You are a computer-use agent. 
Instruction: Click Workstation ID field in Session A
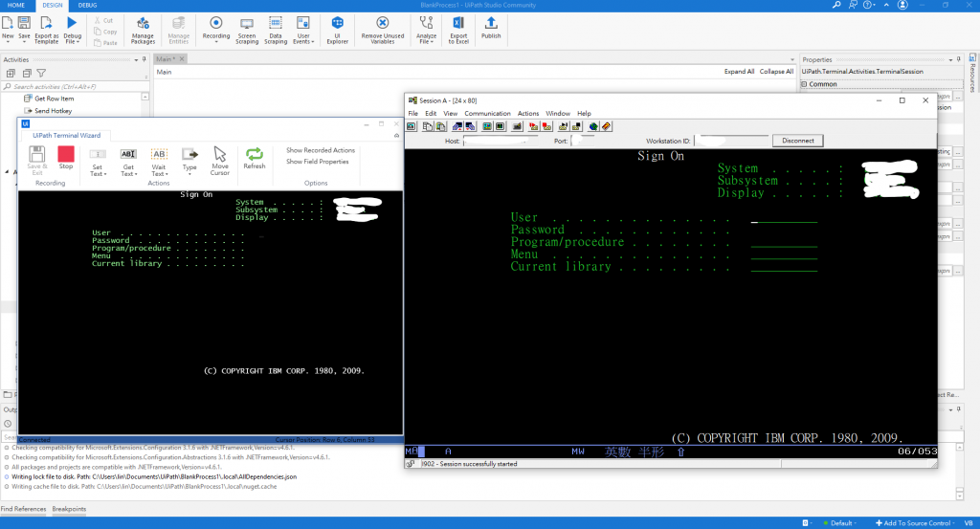(731, 141)
